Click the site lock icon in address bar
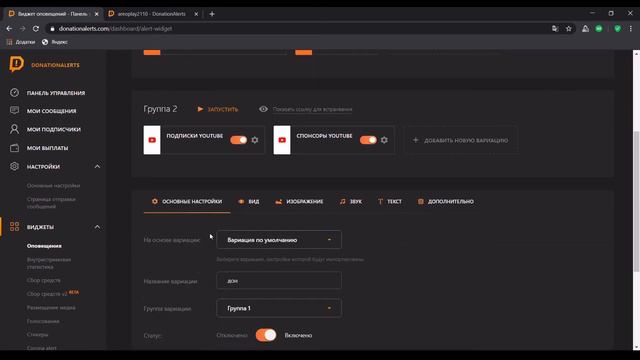640x360 pixels. [52, 29]
